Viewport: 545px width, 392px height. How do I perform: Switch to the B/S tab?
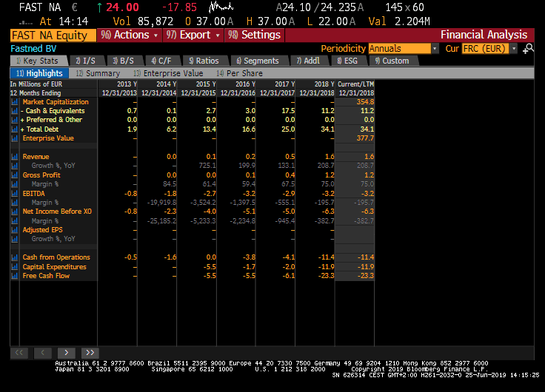pyautogui.click(x=124, y=61)
